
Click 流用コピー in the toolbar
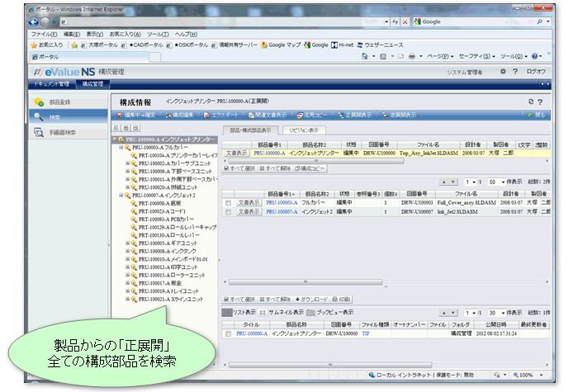[x=312, y=116]
